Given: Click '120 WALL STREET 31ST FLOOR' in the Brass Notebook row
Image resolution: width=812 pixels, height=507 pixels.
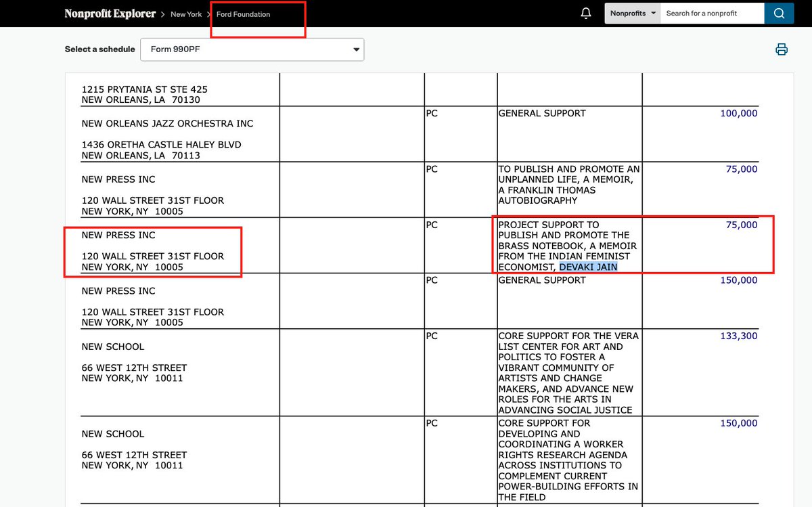Looking at the screenshot, I should point(153,257).
